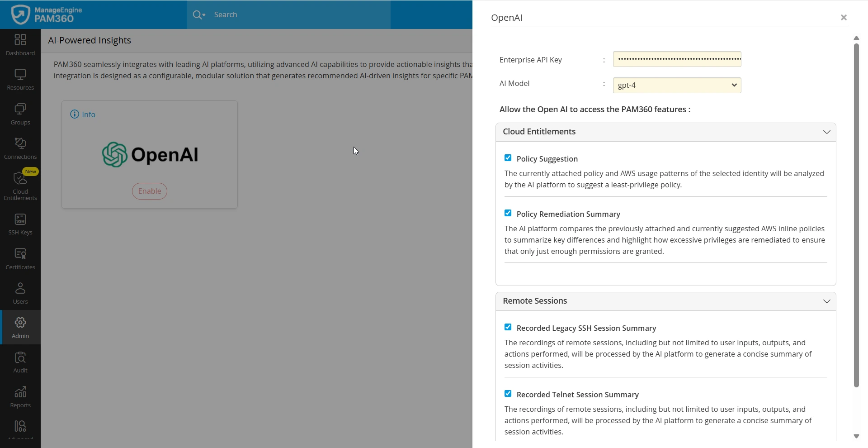Open the AI Model gpt-4 dropdown
Image resolution: width=868 pixels, height=448 pixels.
pyautogui.click(x=677, y=85)
